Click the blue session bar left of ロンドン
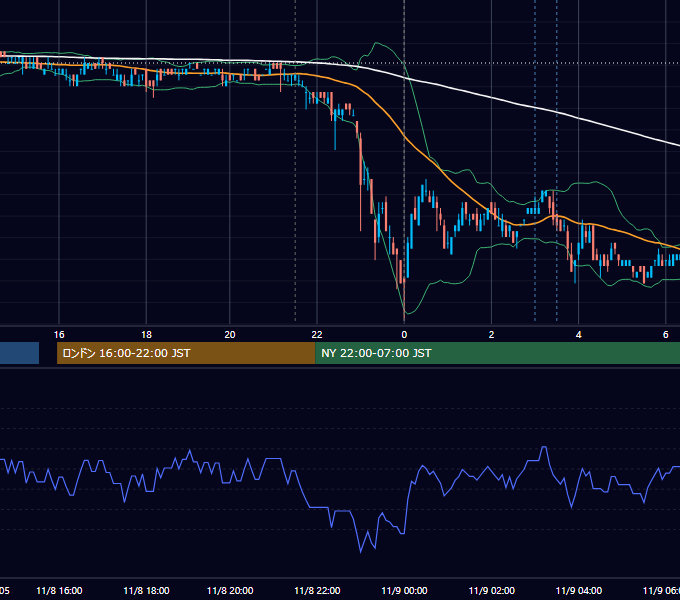 click(x=20, y=353)
